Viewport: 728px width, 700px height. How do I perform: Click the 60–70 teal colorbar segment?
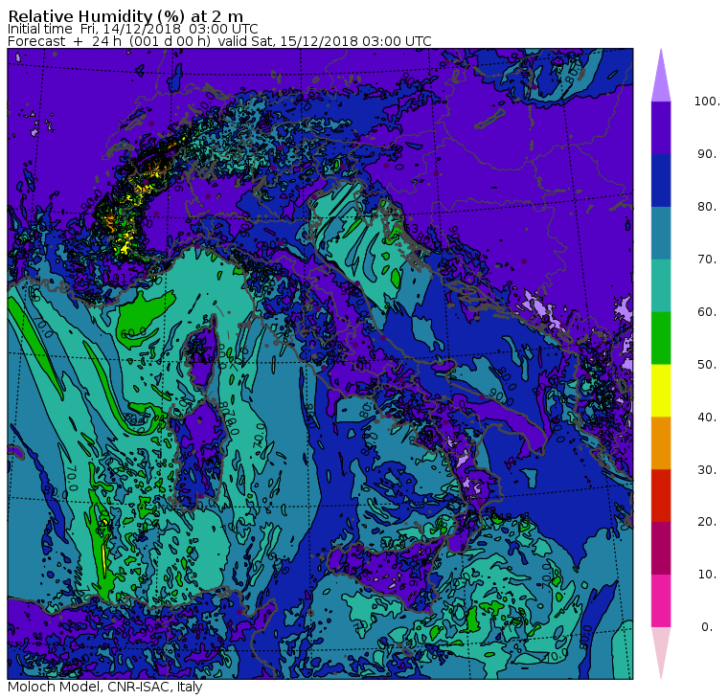pos(661,285)
